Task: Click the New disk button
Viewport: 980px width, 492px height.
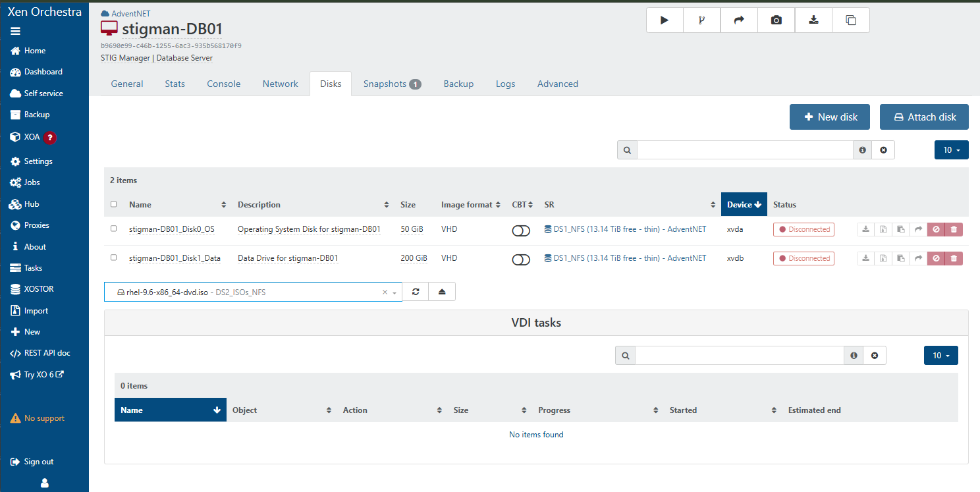Action: (829, 117)
